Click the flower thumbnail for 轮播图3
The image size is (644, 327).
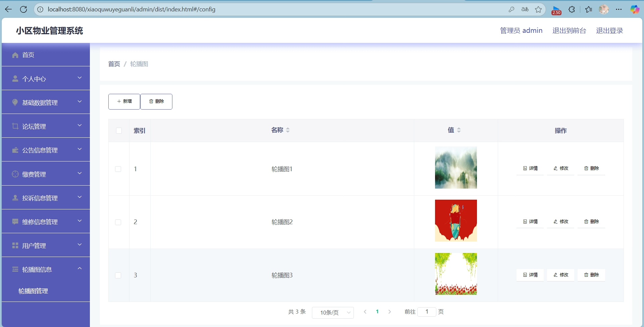tap(456, 274)
